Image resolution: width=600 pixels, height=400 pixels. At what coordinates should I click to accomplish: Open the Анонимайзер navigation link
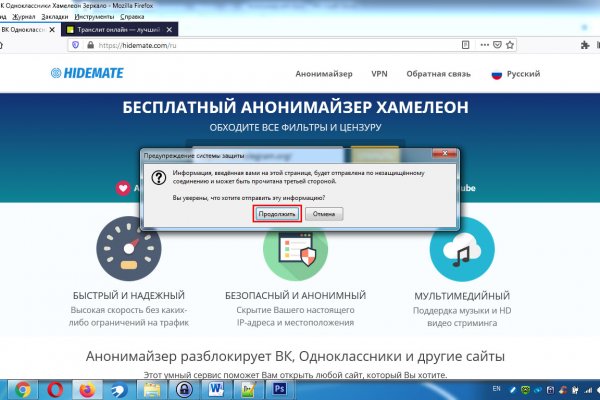(324, 74)
